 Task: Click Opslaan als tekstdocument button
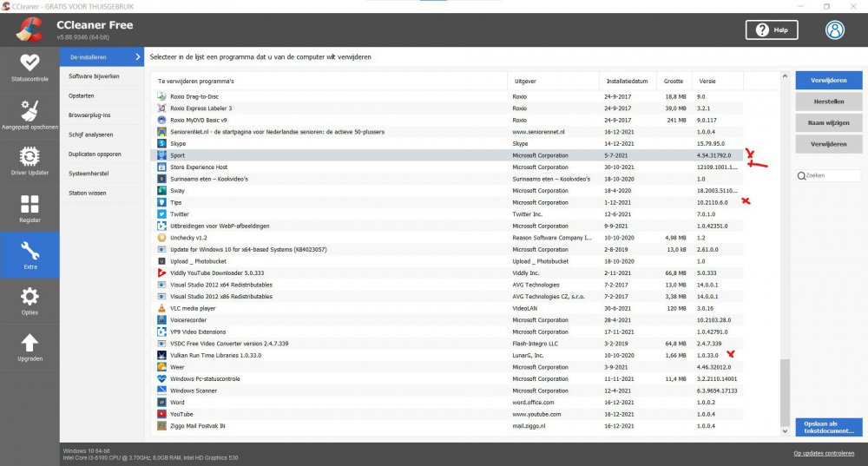click(x=829, y=427)
